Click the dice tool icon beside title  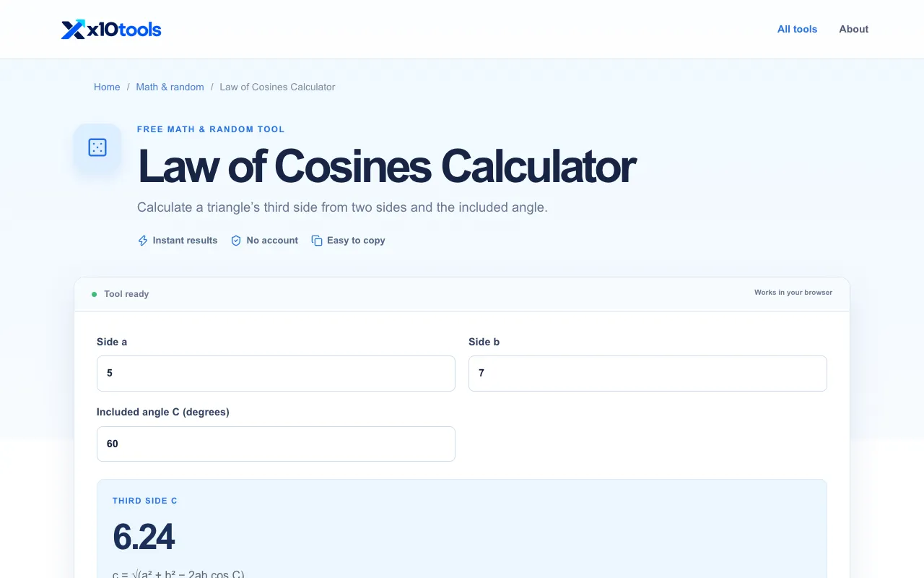point(97,147)
